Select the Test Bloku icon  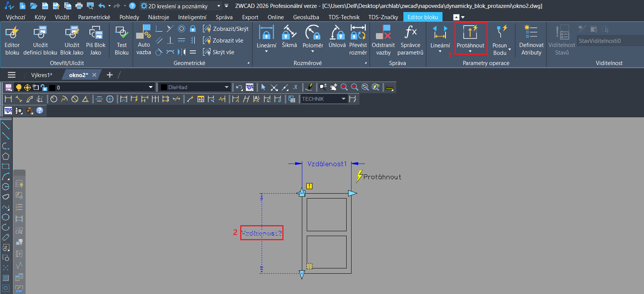(121, 33)
